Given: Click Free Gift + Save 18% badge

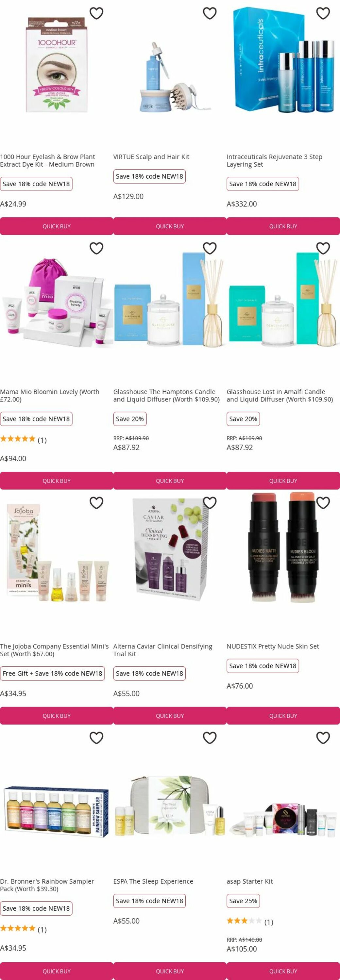Looking at the screenshot, I should click(53, 673).
